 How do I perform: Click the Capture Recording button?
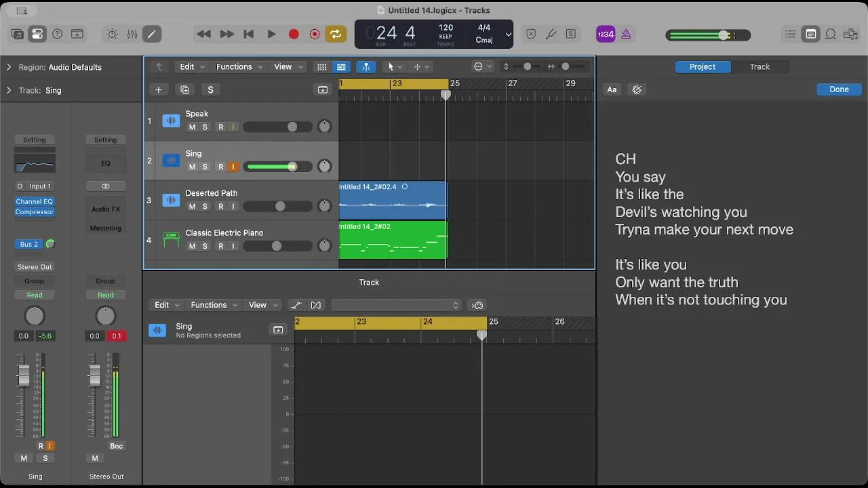(315, 34)
